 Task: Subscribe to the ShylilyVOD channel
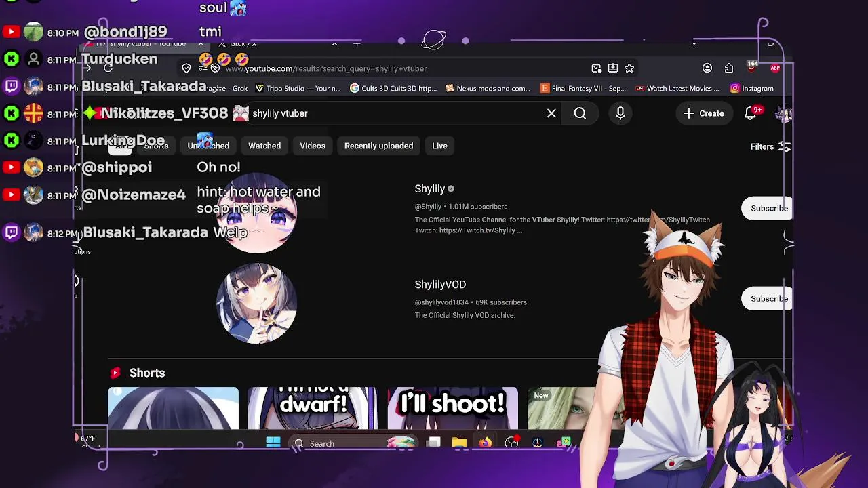pos(769,298)
